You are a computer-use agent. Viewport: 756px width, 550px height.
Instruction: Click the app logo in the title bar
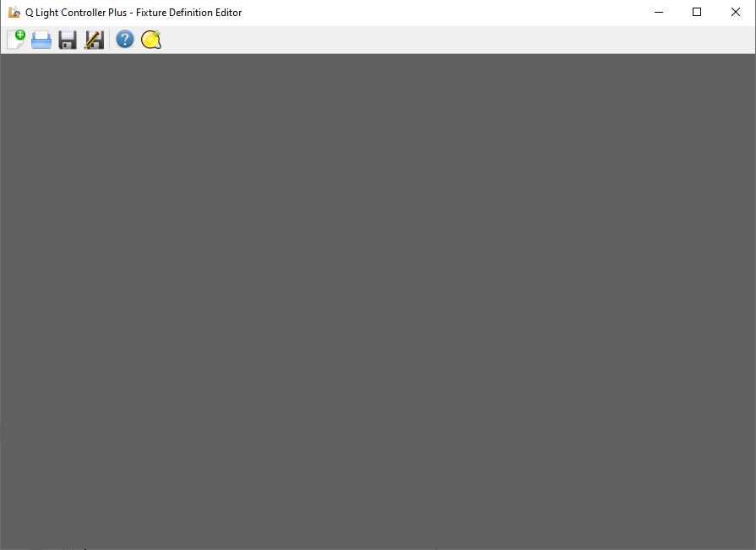[14, 12]
